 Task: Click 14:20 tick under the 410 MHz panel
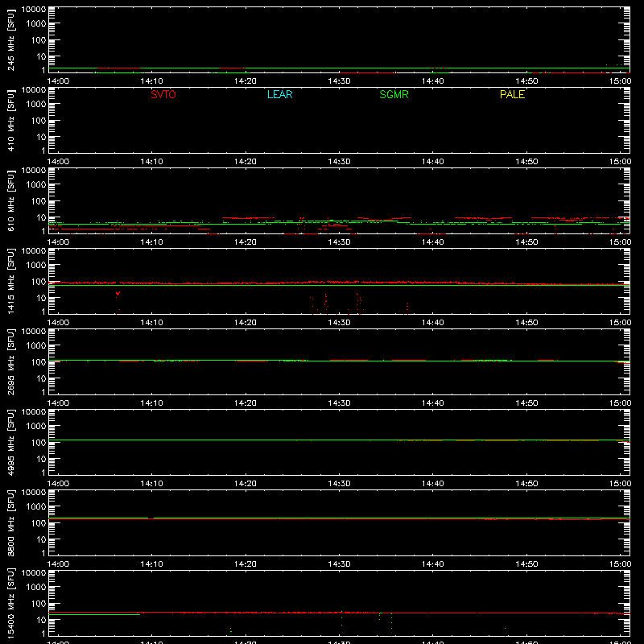[x=246, y=162]
